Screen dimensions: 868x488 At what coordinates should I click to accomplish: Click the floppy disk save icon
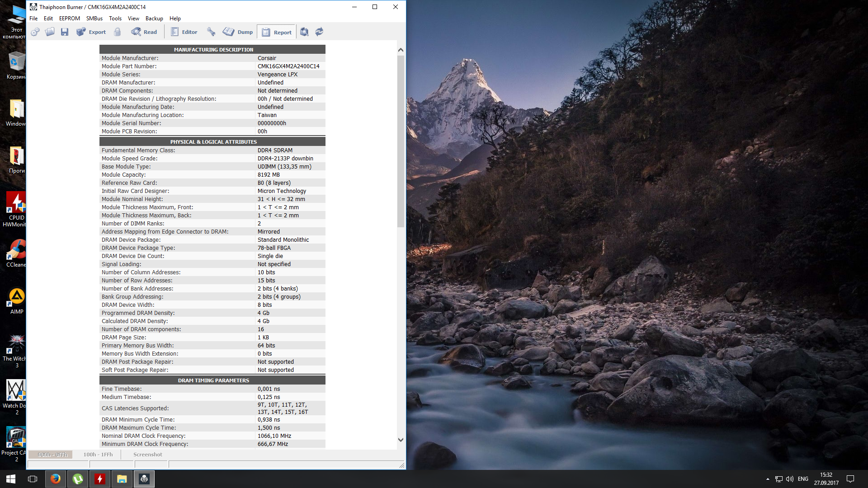point(65,32)
